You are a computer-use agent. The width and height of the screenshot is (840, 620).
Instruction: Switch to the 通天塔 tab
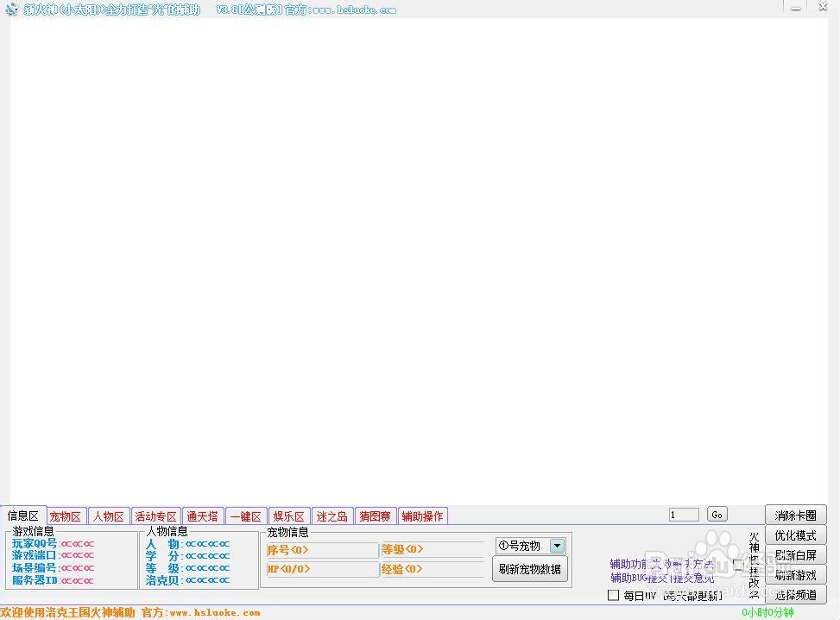point(202,516)
